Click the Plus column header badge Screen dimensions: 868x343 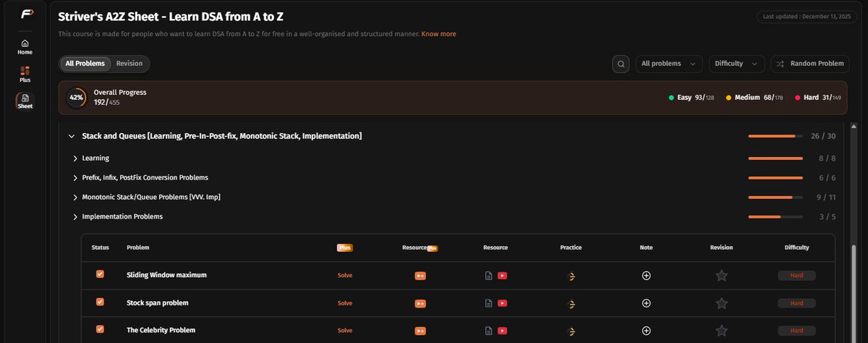click(345, 247)
